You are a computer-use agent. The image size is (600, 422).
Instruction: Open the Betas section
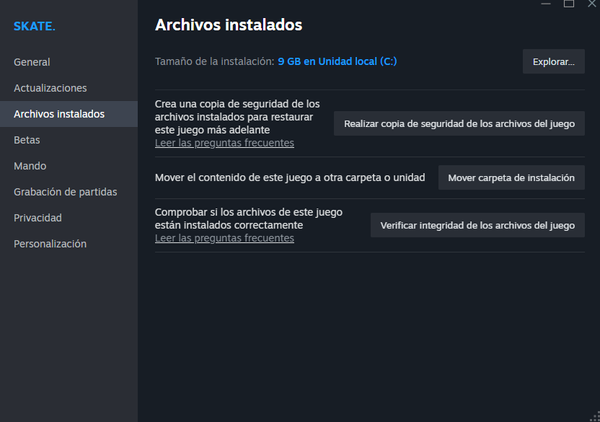click(27, 140)
